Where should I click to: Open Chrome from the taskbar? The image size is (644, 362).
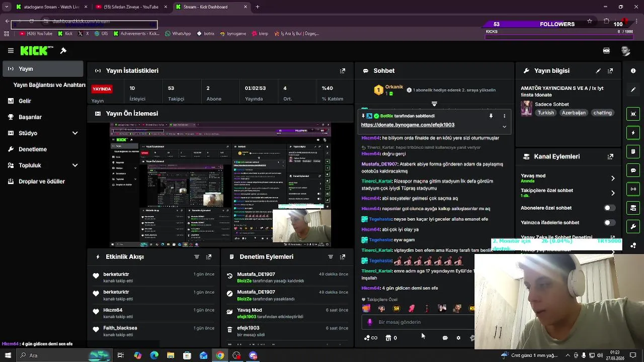(x=220, y=355)
